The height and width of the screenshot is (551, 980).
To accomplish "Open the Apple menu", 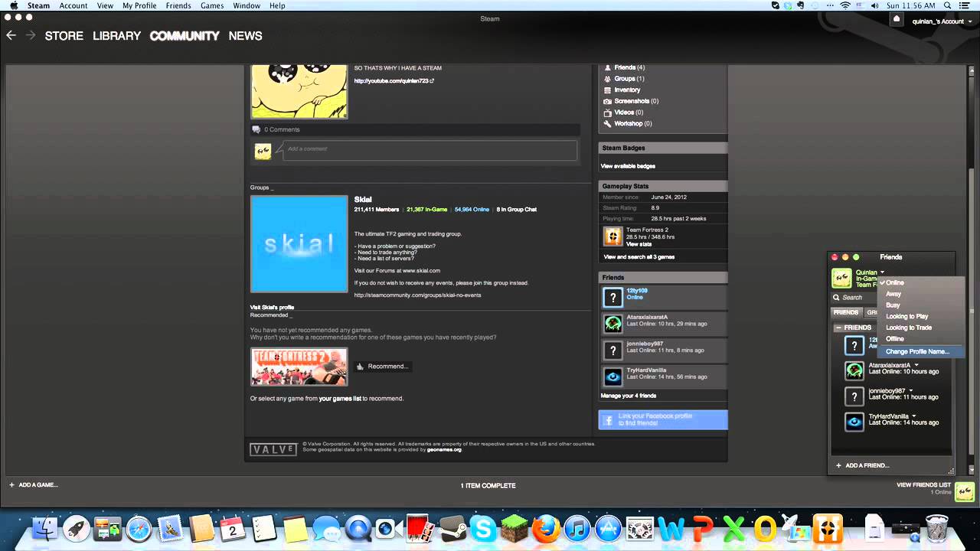I will (x=13, y=5).
